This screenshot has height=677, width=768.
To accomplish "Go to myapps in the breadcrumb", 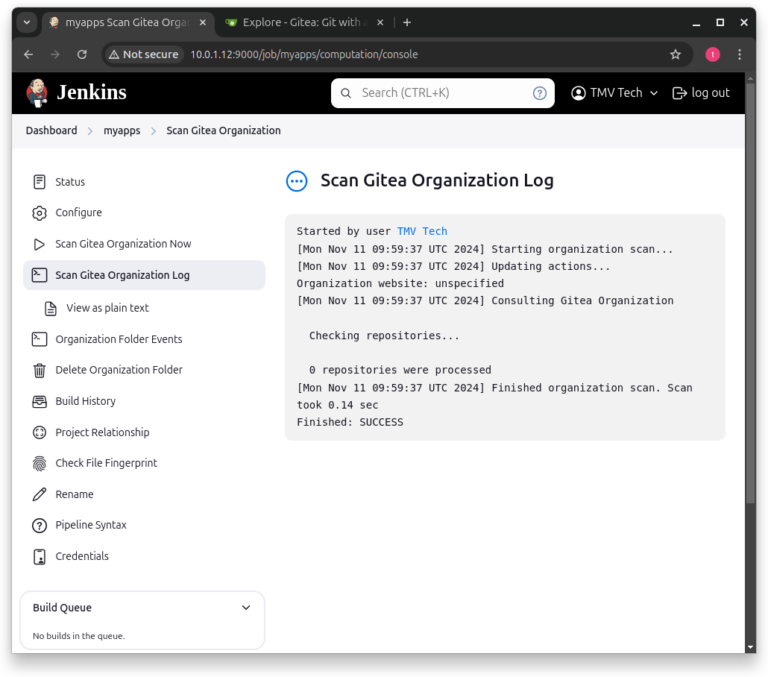I will point(121,131).
